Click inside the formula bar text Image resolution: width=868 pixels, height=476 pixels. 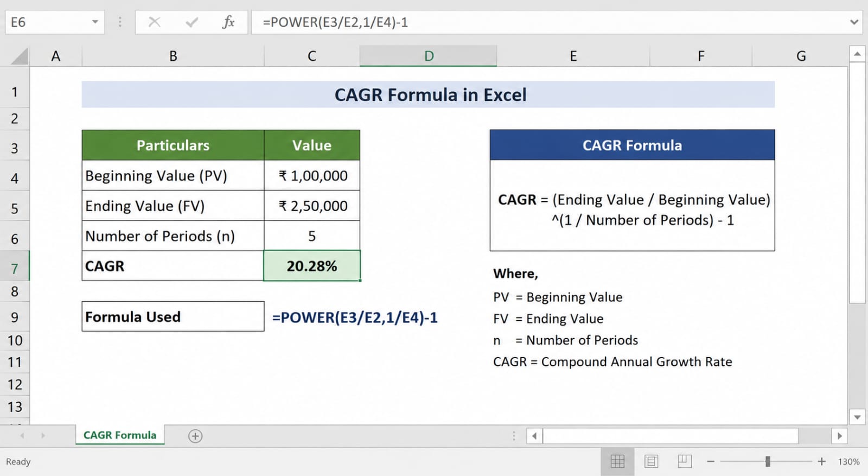[335, 22]
